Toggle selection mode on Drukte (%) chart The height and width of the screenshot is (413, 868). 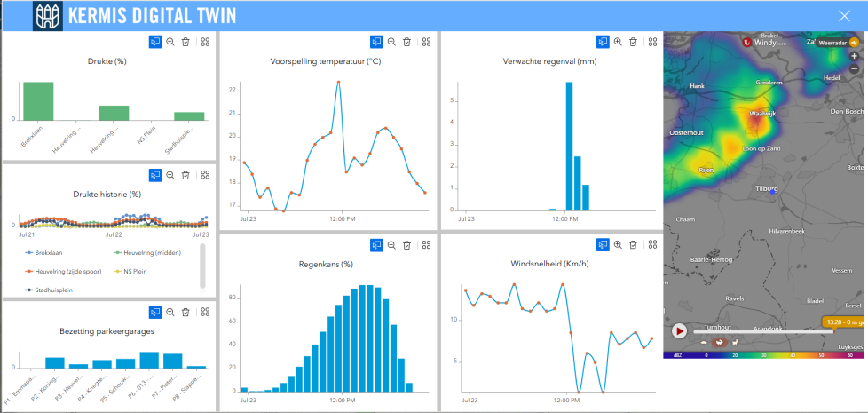pos(155,42)
